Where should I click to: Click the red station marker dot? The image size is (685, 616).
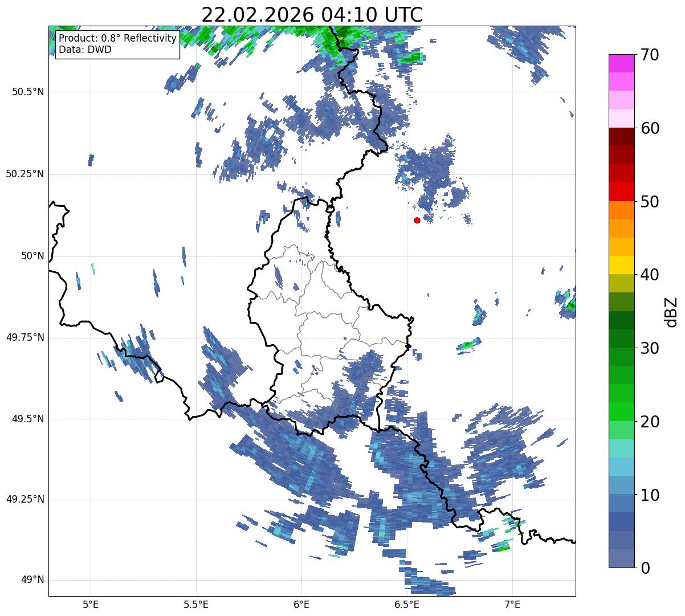(x=417, y=220)
